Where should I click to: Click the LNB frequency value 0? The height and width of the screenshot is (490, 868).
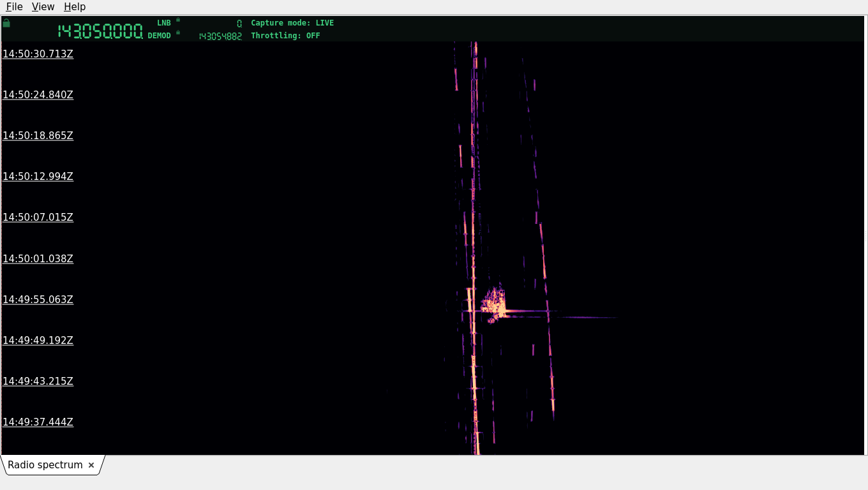coord(239,24)
